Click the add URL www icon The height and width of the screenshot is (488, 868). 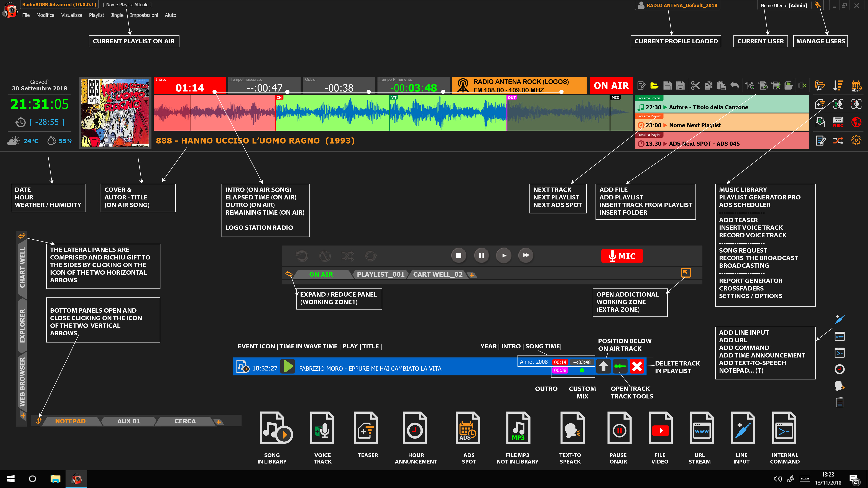point(839,336)
